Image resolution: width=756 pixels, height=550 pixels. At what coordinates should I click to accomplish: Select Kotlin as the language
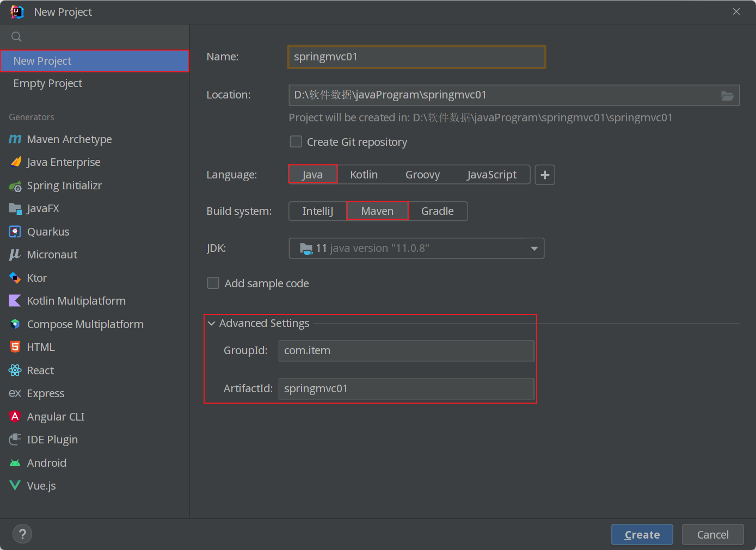pyautogui.click(x=364, y=175)
